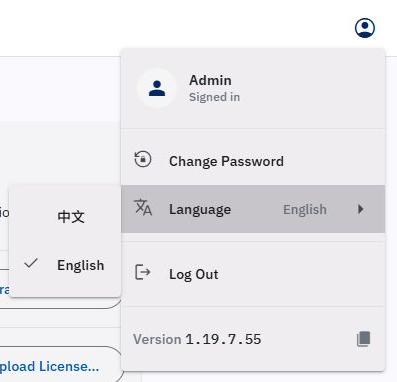397x382 pixels.
Task: Click the Admin username text
Action: click(210, 80)
